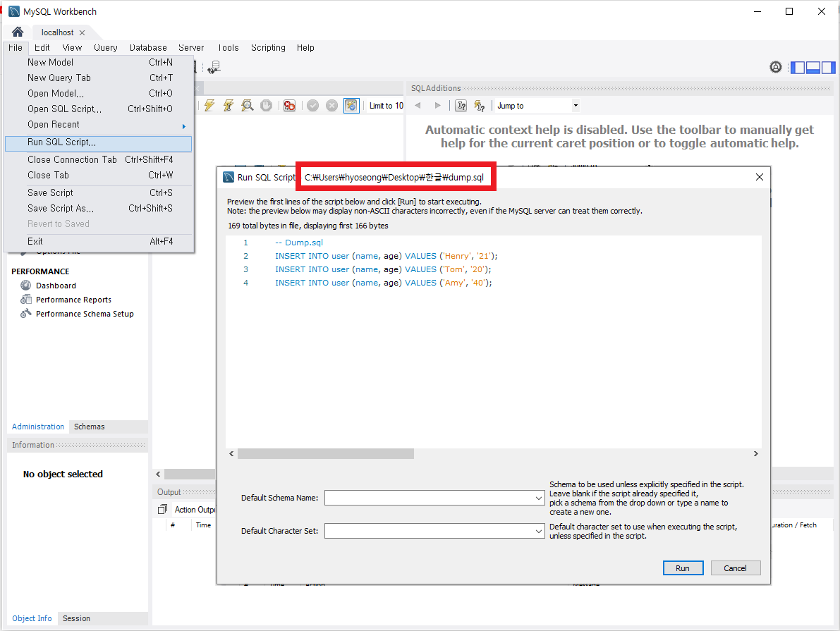Open the Query menu
Screen dimensions: 840x631
[106, 48]
